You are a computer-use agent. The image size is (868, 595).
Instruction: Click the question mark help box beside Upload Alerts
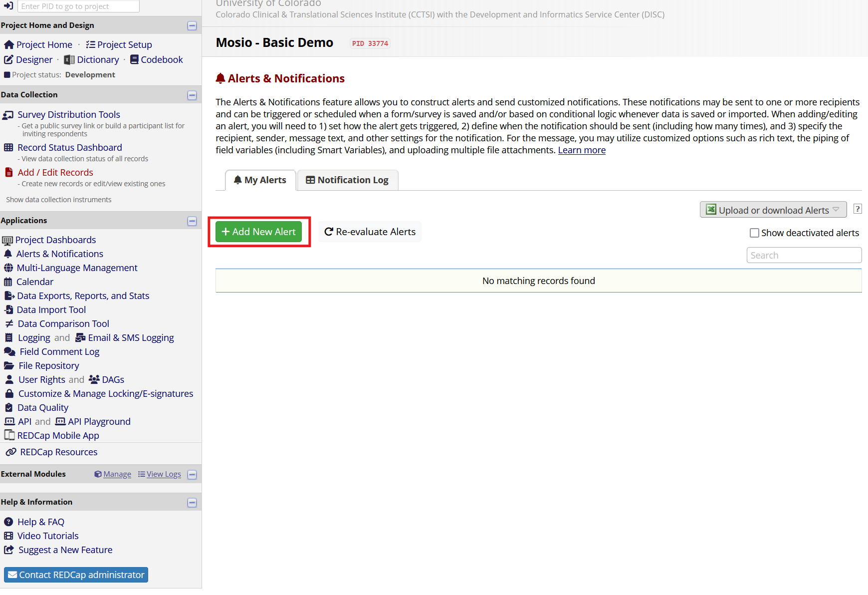pos(858,209)
